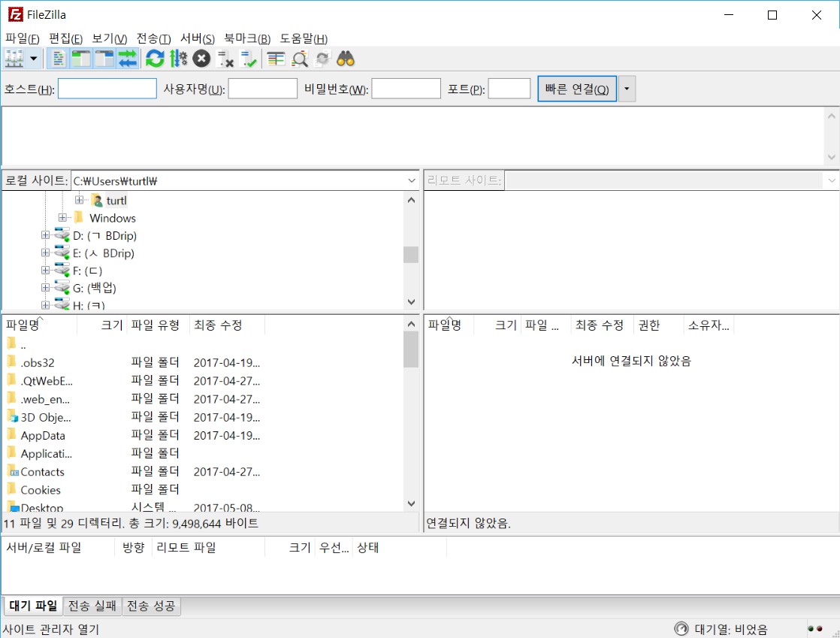Refresh the file and folder lists
840x638 pixels.
155,59
